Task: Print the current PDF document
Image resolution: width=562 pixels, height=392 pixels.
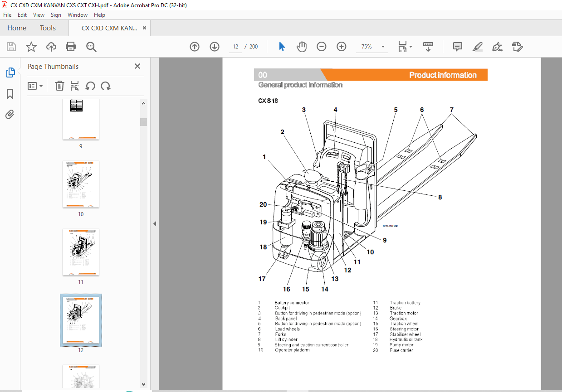Action: click(x=71, y=46)
